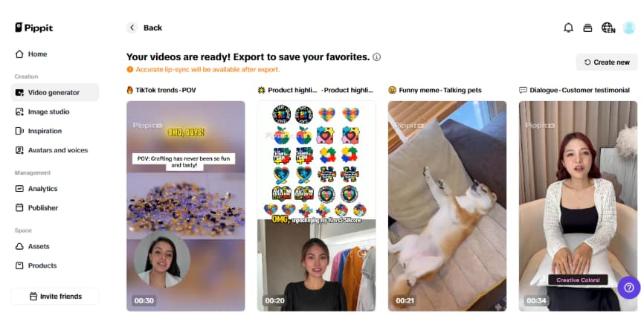Open the user profile avatar
Screen dimensions: 644x316
629,28
